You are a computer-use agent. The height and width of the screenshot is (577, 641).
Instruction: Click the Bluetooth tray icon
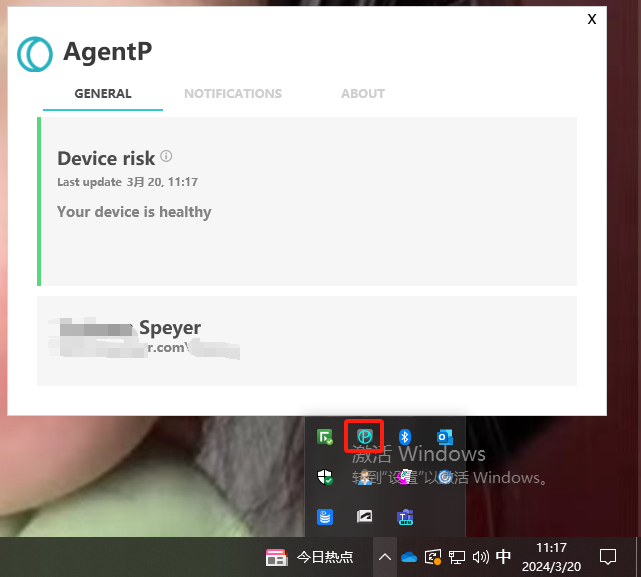coord(405,437)
